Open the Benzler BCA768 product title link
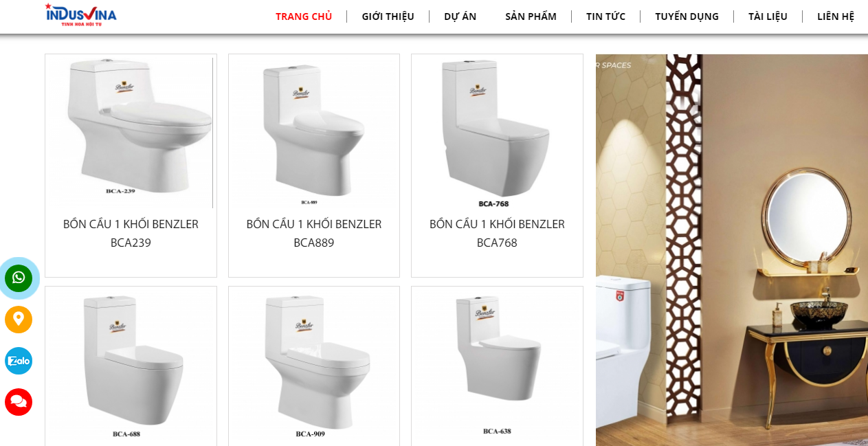Viewport: 868px width, 446px height. [x=497, y=234]
